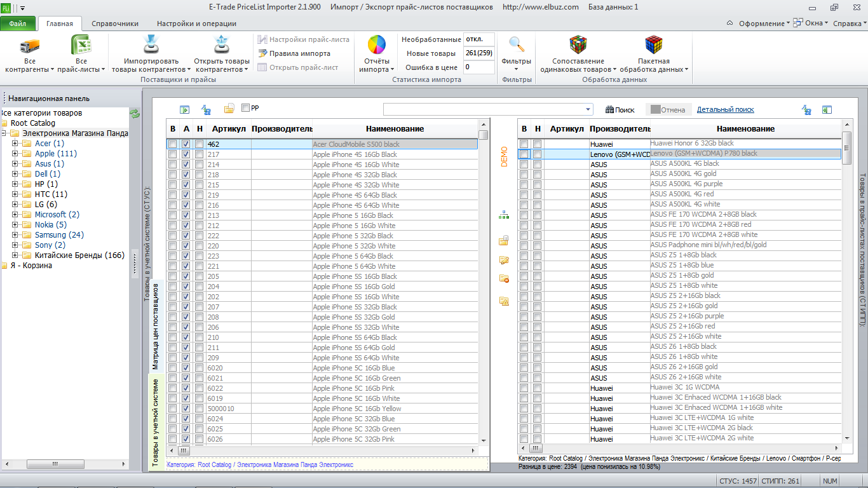
Task: Toggle the PP checkbox
Action: pos(245,108)
